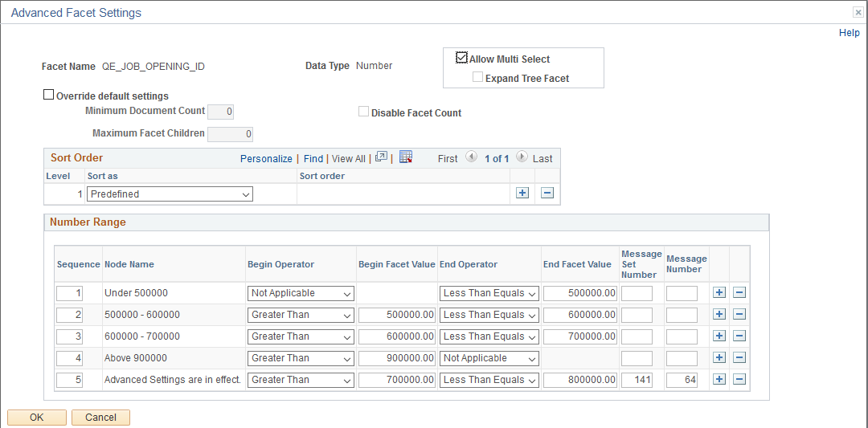
Task: Click Sequence field containing 4
Action: [x=70, y=358]
